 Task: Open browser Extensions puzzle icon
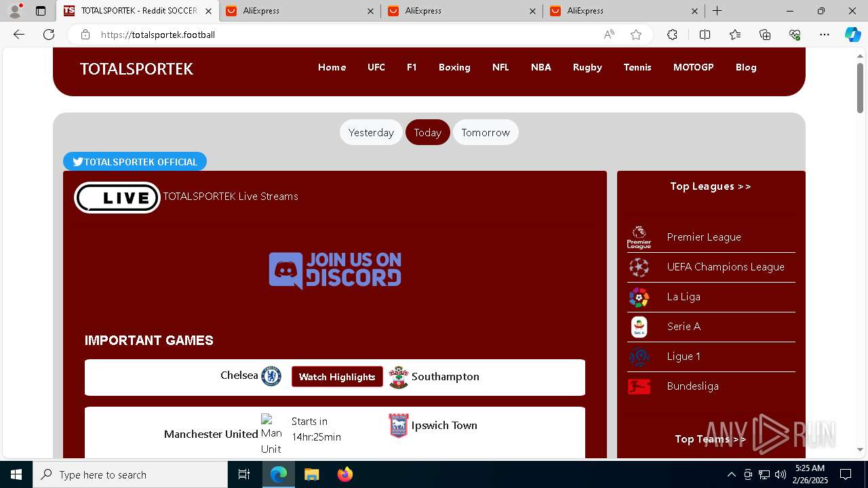(672, 35)
